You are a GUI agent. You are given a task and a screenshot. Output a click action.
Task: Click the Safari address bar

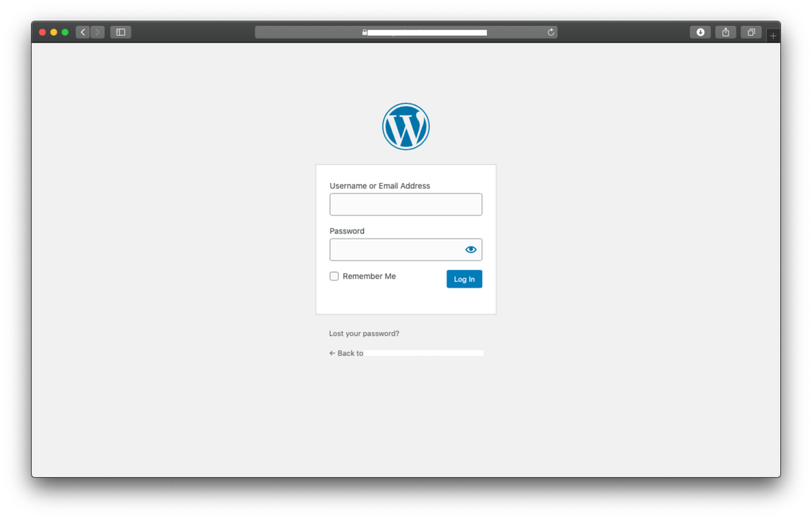coord(406,32)
